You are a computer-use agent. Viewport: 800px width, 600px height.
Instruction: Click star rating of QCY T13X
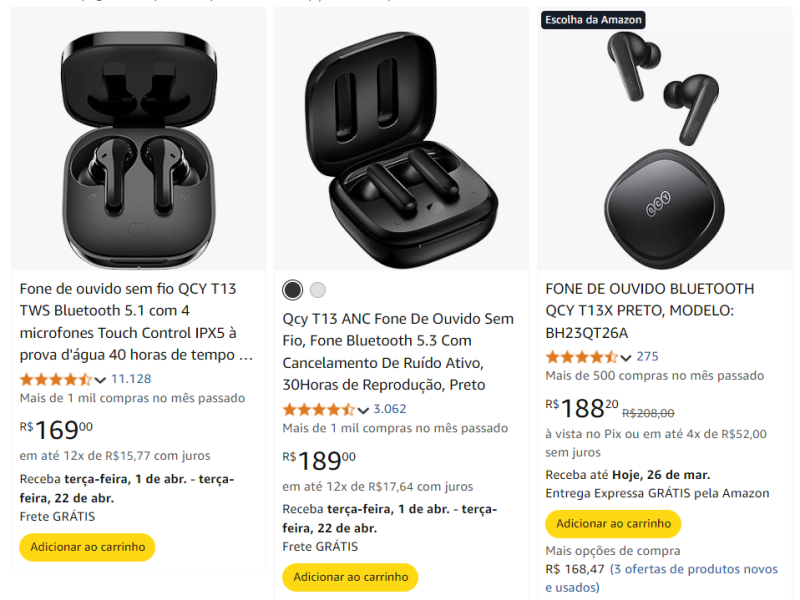581,357
